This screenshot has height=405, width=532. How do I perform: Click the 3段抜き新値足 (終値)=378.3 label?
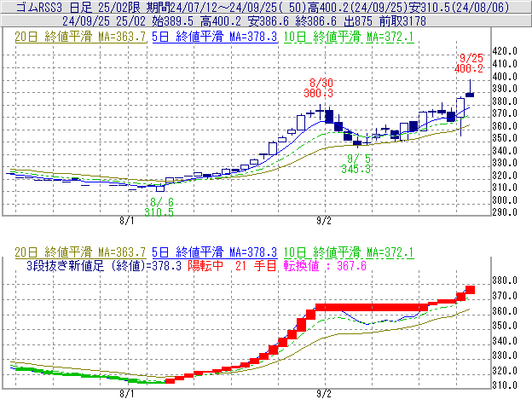[104, 265]
